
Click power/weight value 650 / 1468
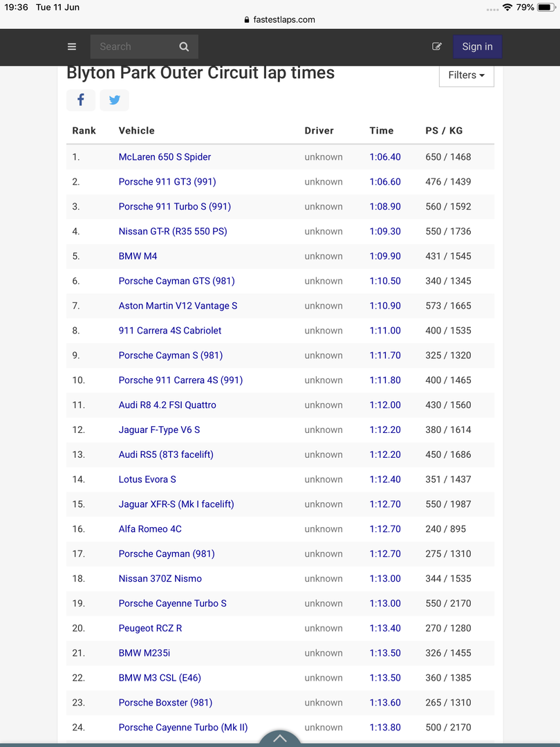[x=448, y=157]
